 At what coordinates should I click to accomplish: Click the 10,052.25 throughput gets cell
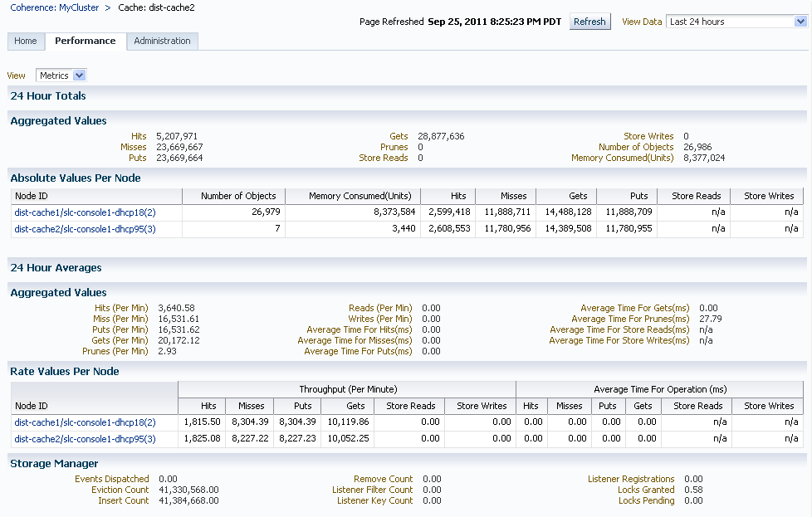pyautogui.click(x=346, y=439)
